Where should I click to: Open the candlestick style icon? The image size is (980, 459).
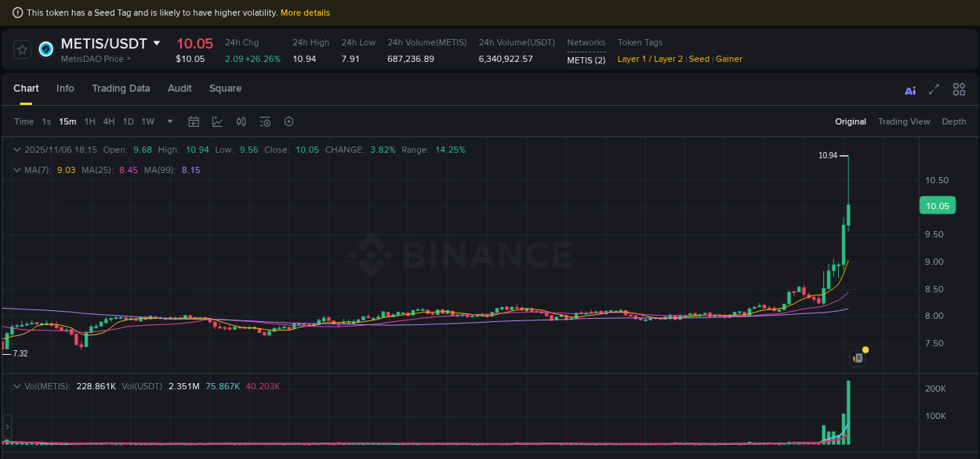241,121
